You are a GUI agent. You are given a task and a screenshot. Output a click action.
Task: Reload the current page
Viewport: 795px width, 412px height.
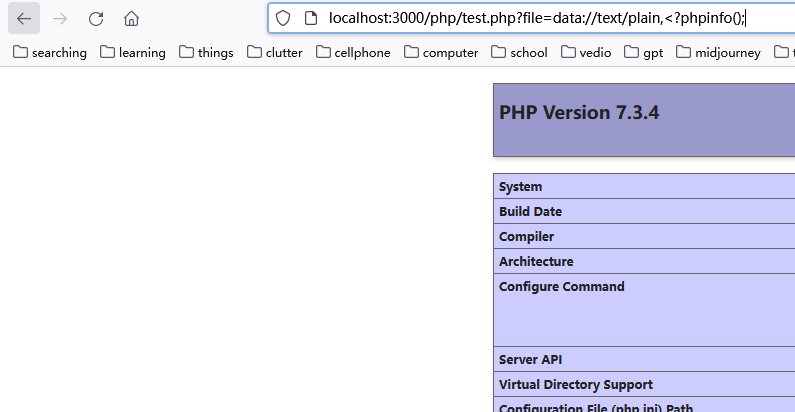[96, 18]
